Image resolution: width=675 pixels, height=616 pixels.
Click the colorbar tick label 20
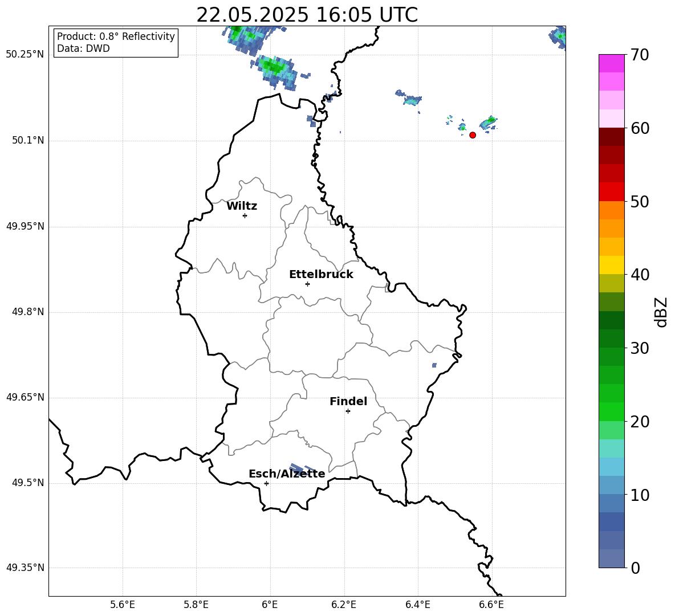(x=640, y=422)
